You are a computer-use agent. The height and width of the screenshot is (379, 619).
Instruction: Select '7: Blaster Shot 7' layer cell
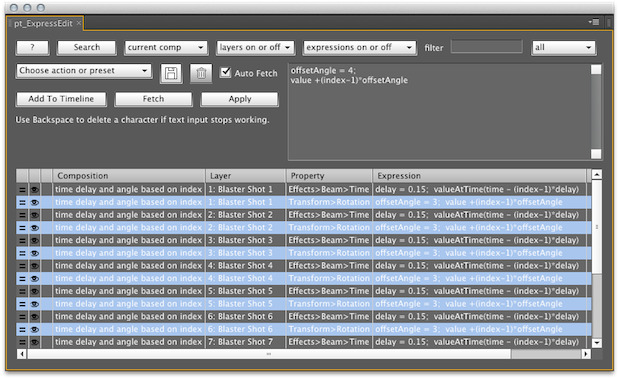click(246, 342)
